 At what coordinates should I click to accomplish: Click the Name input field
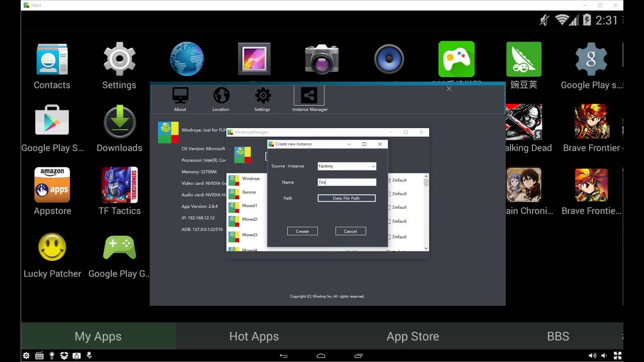point(347,183)
